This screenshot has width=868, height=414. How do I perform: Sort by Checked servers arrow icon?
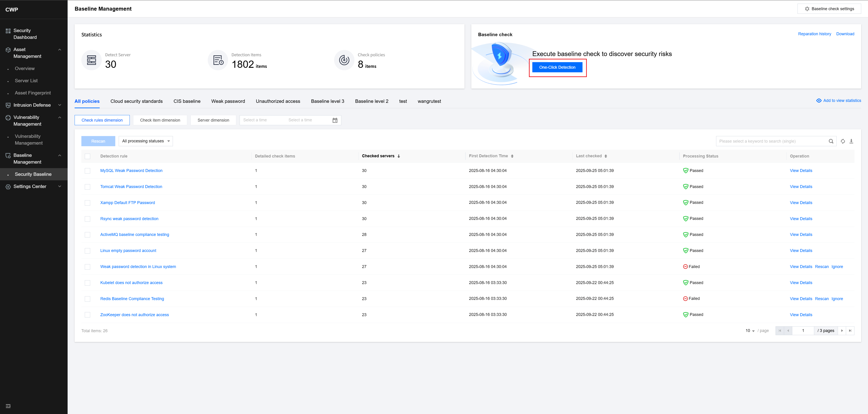tap(399, 156)
